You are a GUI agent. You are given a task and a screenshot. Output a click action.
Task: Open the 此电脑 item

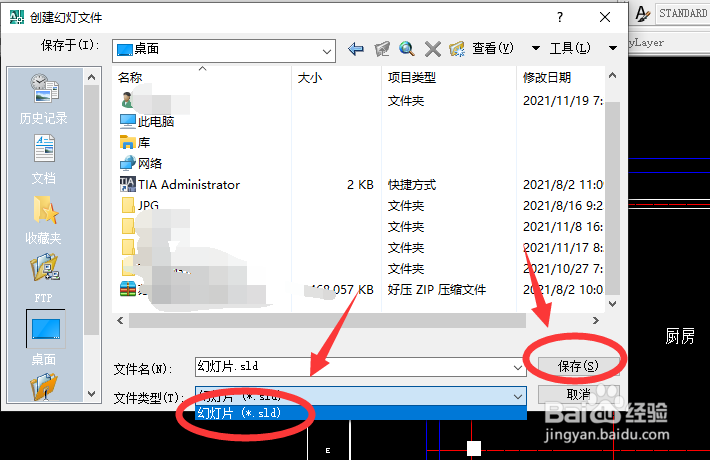(147, 121)
